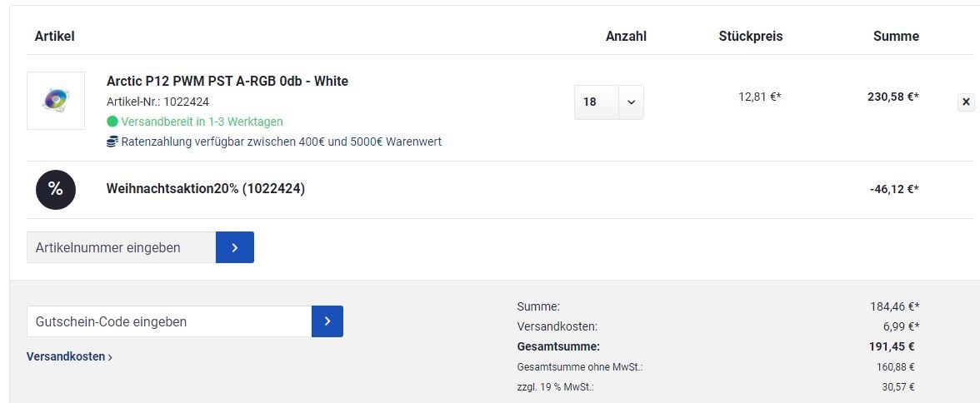Select the Ratenzahlung verfügbar info text
The image size is (980, 403).
click(x=282, y=142)
